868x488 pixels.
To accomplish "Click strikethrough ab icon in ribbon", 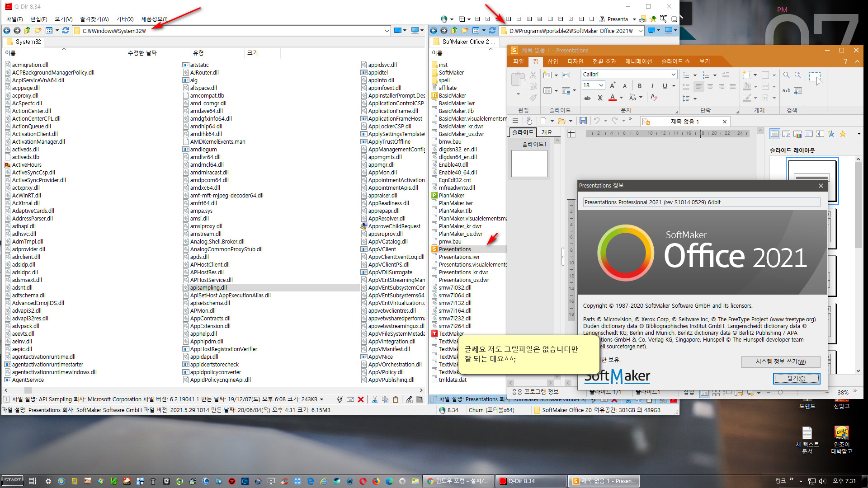I will pyautogui.click(x=587, y=98).
